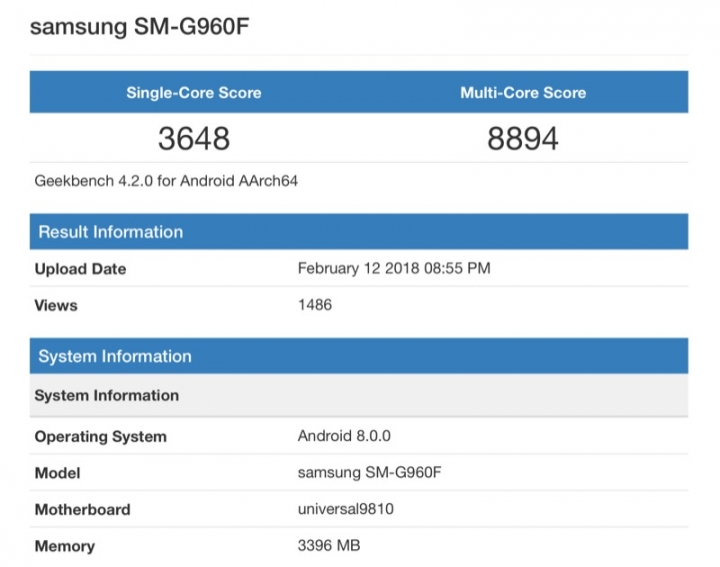Select the Multi-Core Score column header
Screen dimensions: 720x567
(523, 93)
